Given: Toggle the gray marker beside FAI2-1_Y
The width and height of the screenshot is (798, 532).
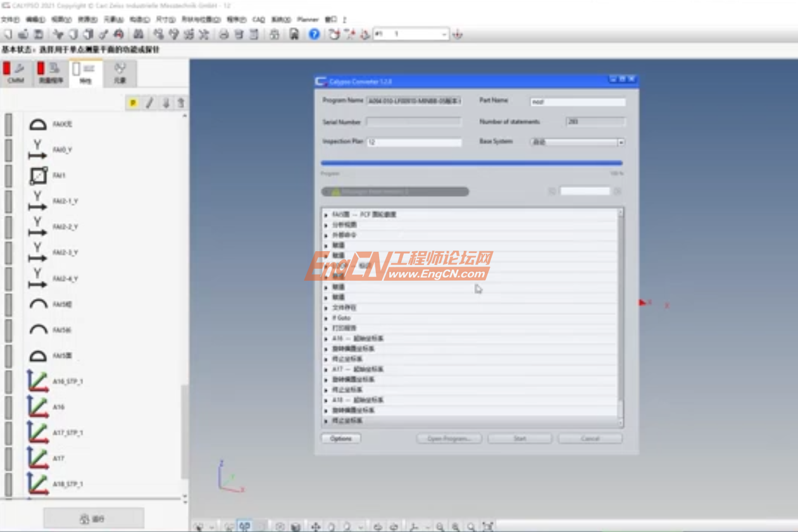Looking at the screenshot, I should (8, 202).
